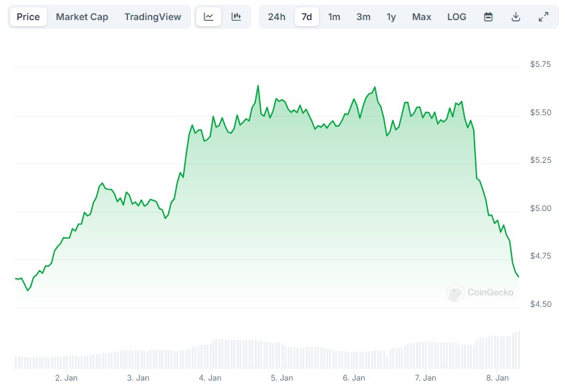The image size is (565, 392).
Task: Click the 6. Jan date label
Action: coord(354,377)
